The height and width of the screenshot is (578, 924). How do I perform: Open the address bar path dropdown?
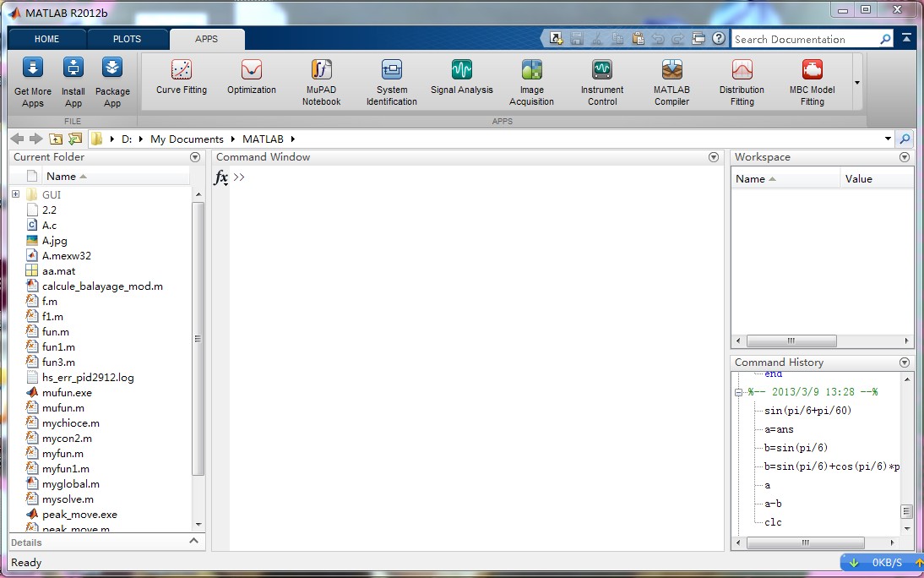coord(888,139)
